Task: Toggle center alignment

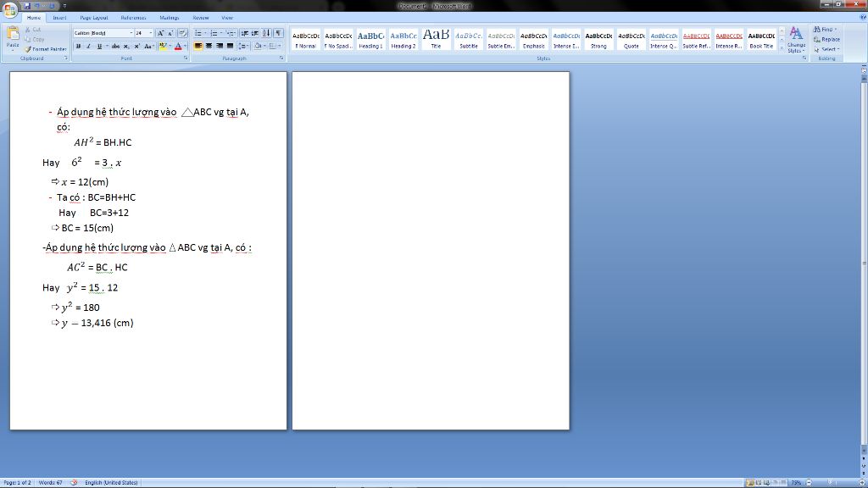Action: pyautogui.click(x=209, y=47)
